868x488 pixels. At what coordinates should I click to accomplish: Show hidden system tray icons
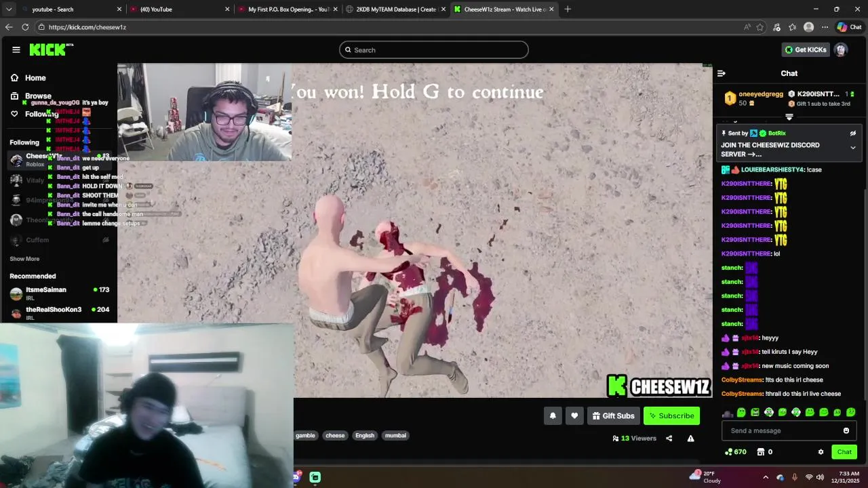(766, 477)
